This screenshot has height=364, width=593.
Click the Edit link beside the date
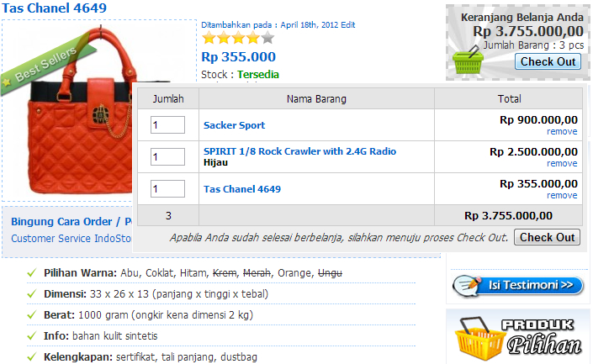point(348,25)
